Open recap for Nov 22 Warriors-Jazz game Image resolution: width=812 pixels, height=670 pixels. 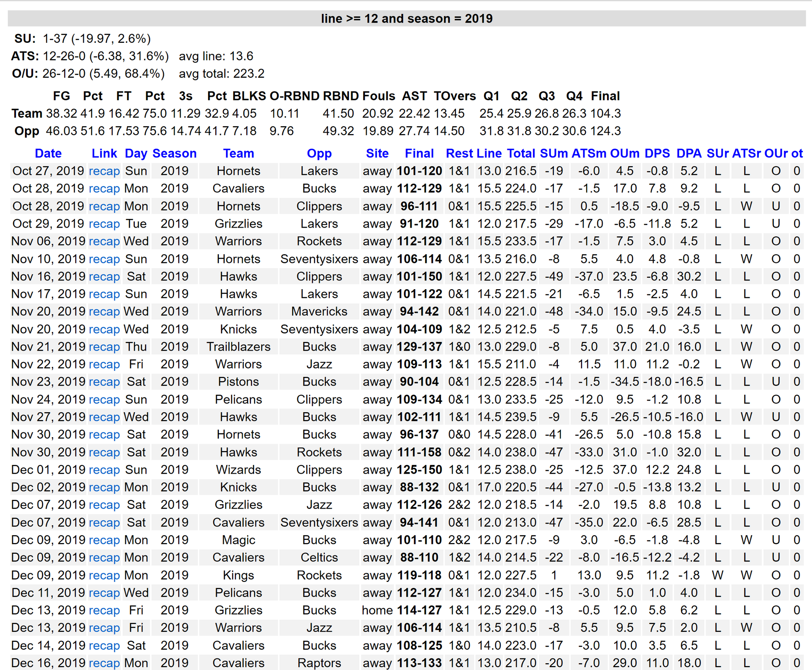[x=104, y=364]
